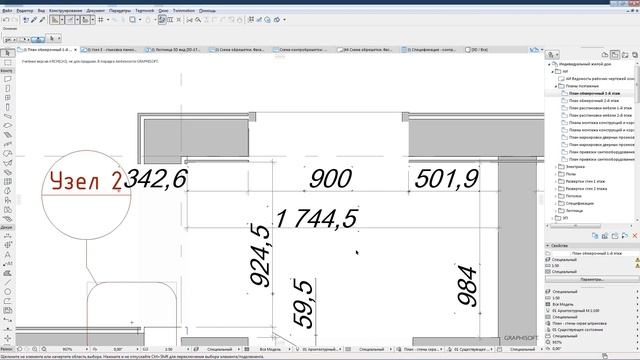The height and width of the screenshot is (360, 640).
Task: Close the План обмерочный tab
Action: point(76,50)
